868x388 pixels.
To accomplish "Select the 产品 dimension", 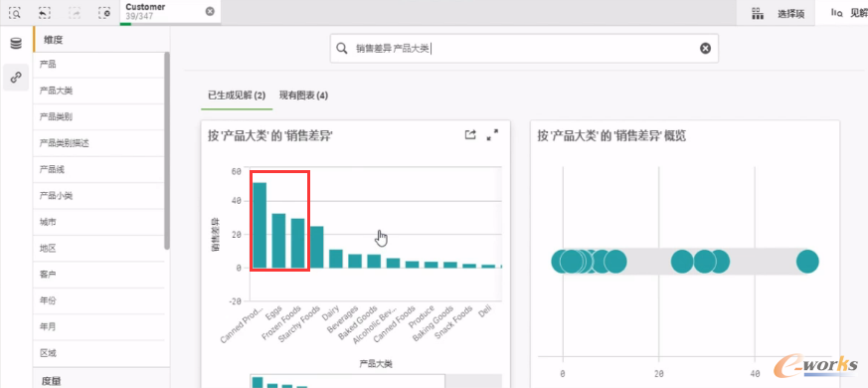I will tap(99, 65).
